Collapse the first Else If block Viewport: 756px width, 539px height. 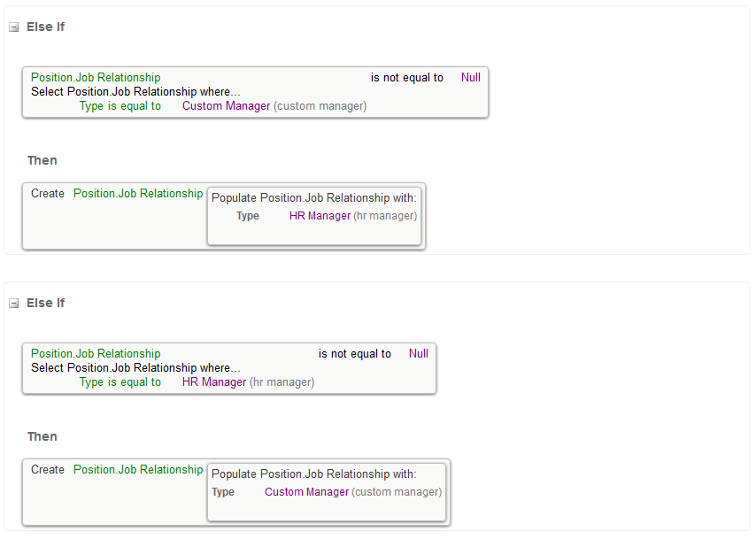(x=14, y=27)
